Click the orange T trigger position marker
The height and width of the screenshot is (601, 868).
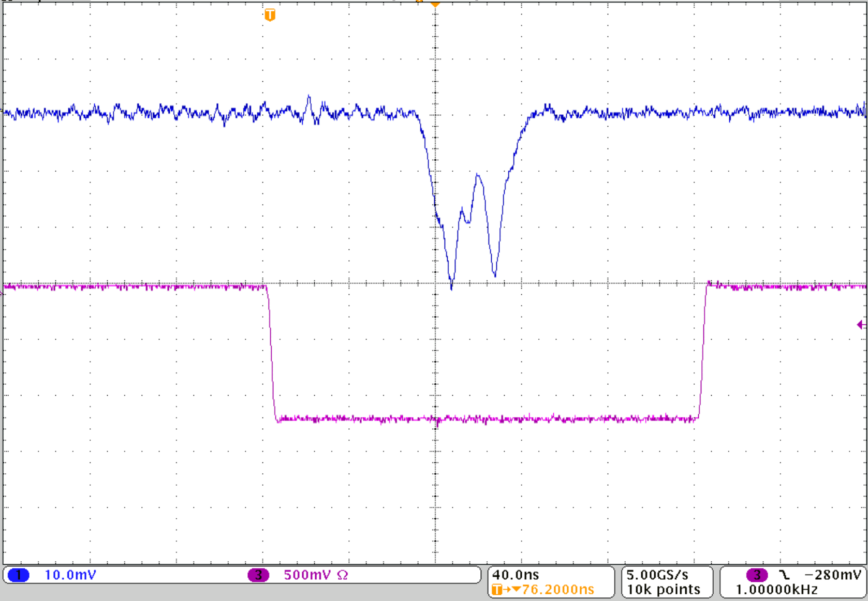tap(270, 15)
